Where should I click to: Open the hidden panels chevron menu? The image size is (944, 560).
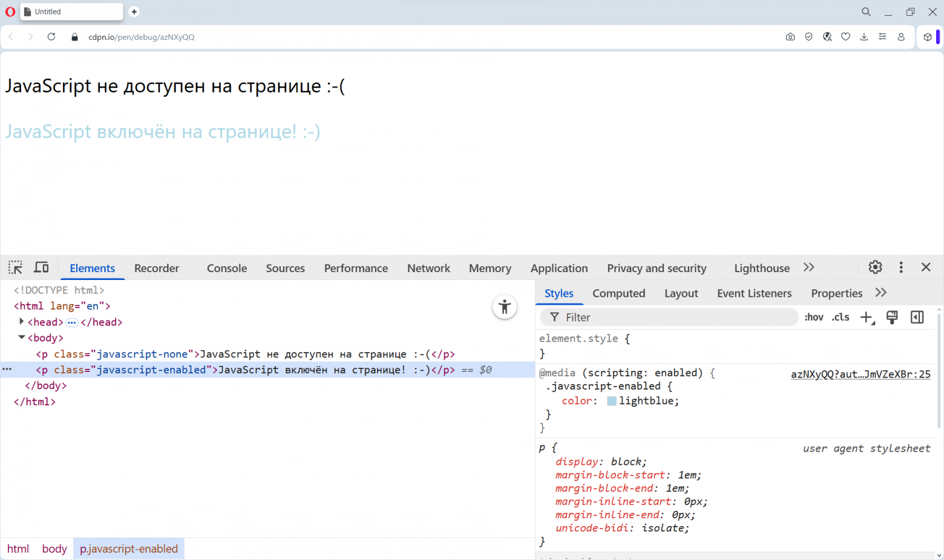tap(810, 267)
